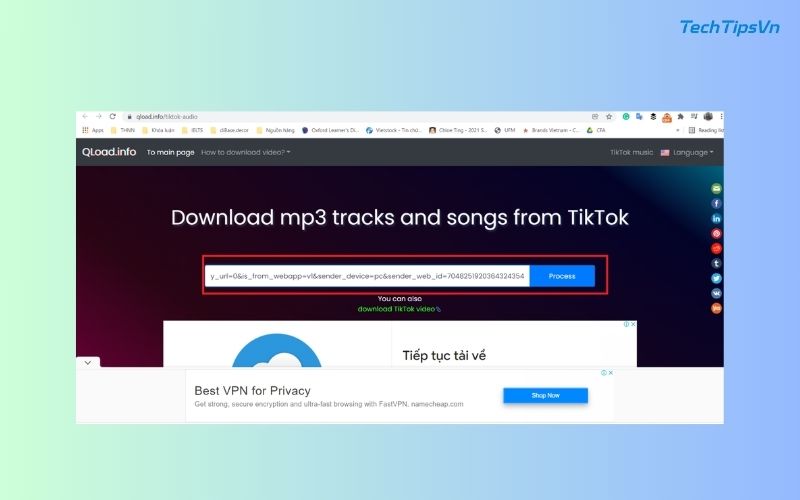Show more bookmarks via overflow arrow
Screen dimensions: 800x500
coord(678,130)
